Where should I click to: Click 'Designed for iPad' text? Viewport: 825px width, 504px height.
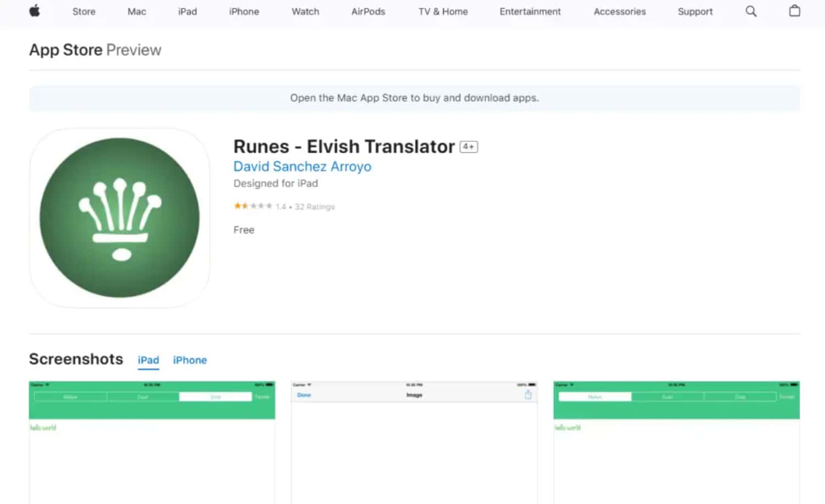tap(276, 184)
